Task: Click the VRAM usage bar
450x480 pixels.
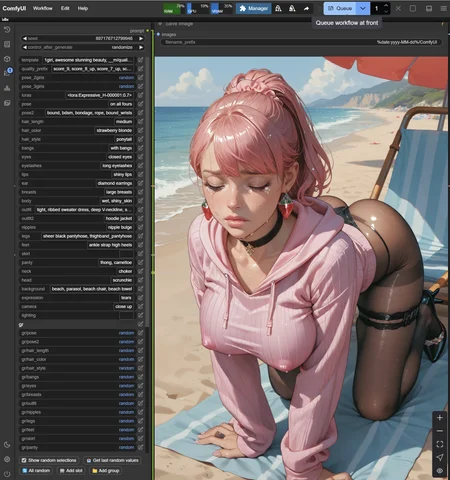Action: 222,9
